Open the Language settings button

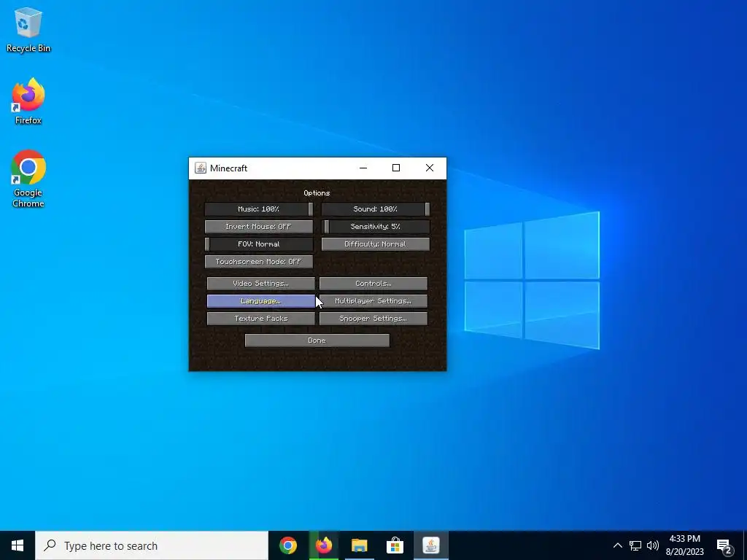pos(260,301)
